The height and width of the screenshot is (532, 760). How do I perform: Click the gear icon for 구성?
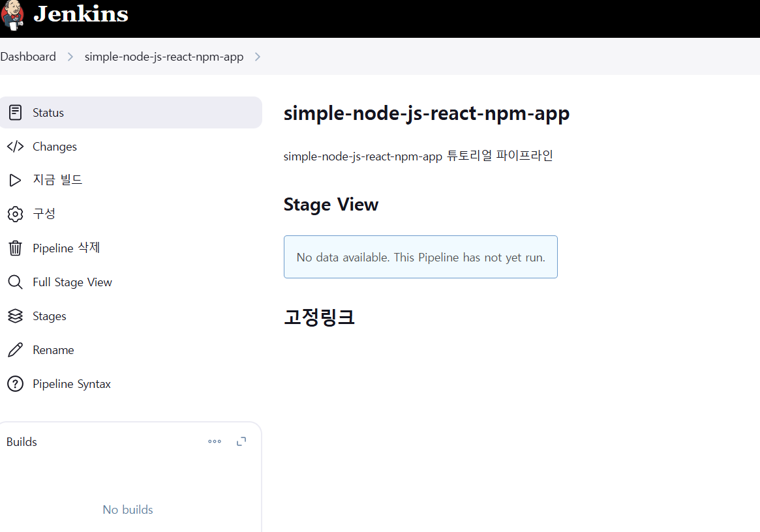pos(16,214)
